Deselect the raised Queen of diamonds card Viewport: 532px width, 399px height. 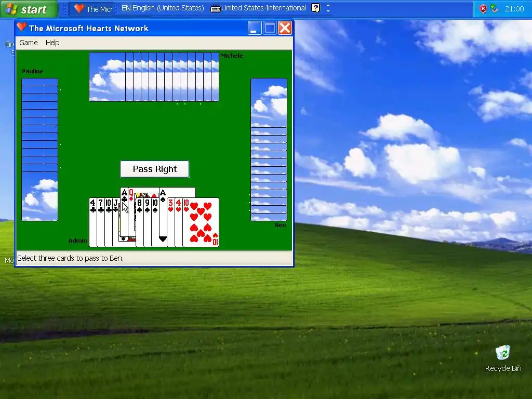point(131,194)
